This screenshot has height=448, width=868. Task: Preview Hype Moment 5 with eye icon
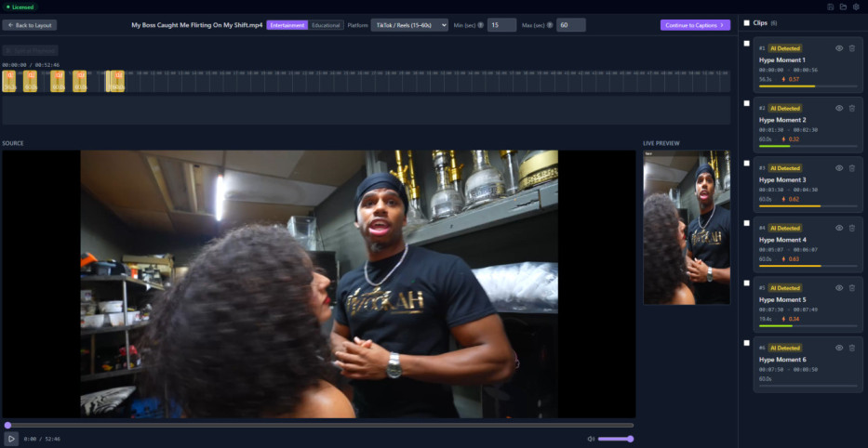click(839, 287)
